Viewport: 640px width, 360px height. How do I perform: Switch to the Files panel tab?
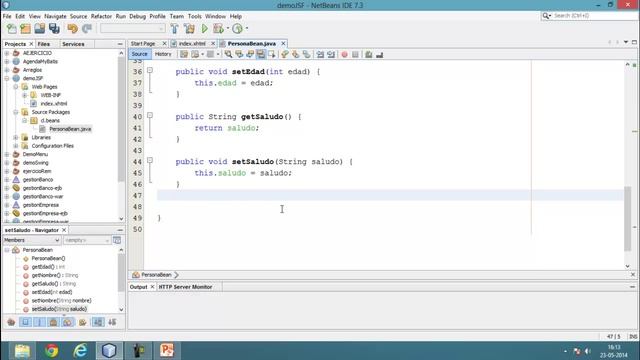[44, 44]
